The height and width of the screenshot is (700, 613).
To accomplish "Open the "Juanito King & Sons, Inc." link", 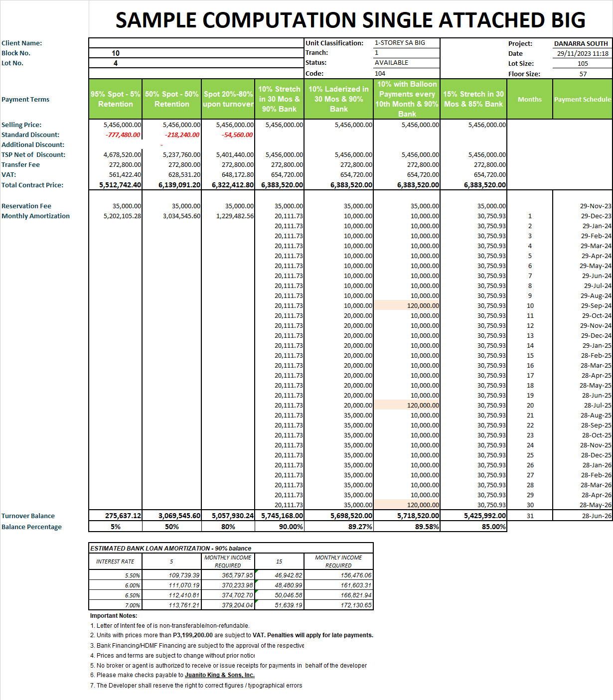I will click(x=219, y=675).
